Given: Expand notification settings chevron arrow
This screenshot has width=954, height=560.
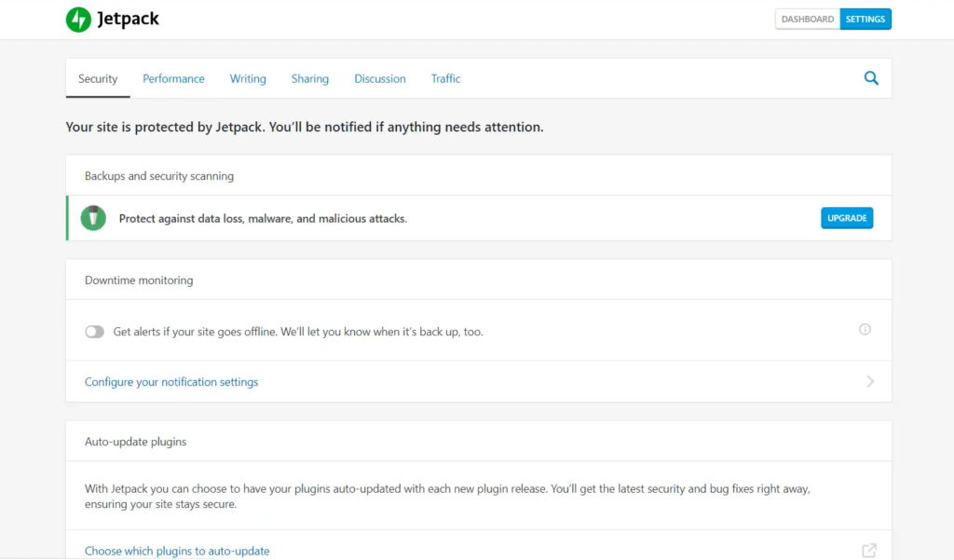Looking at the screenshot, I should point(870,381).
